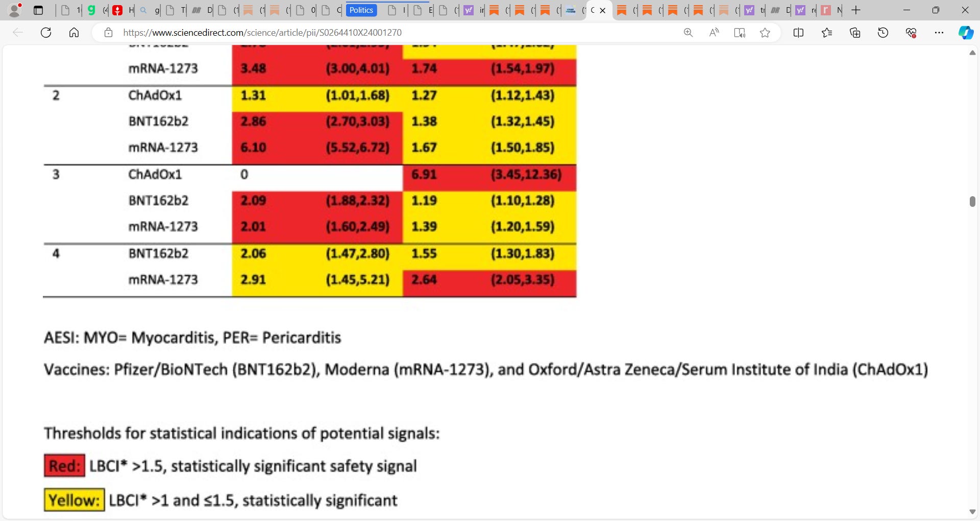This screenshot has height=521, width=980.
Task: Add this page to favorites star
Action: click(765, 33)
